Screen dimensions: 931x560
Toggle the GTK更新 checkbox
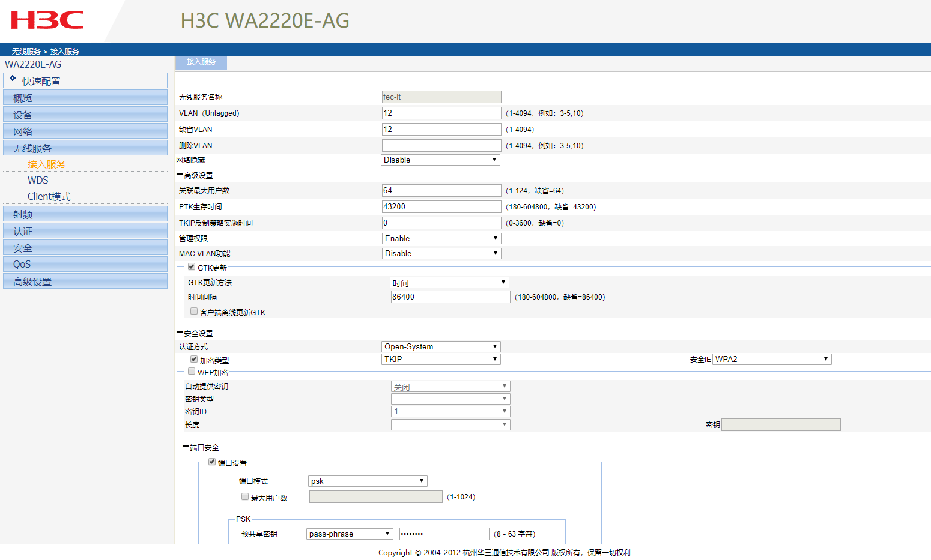[192, 267]
